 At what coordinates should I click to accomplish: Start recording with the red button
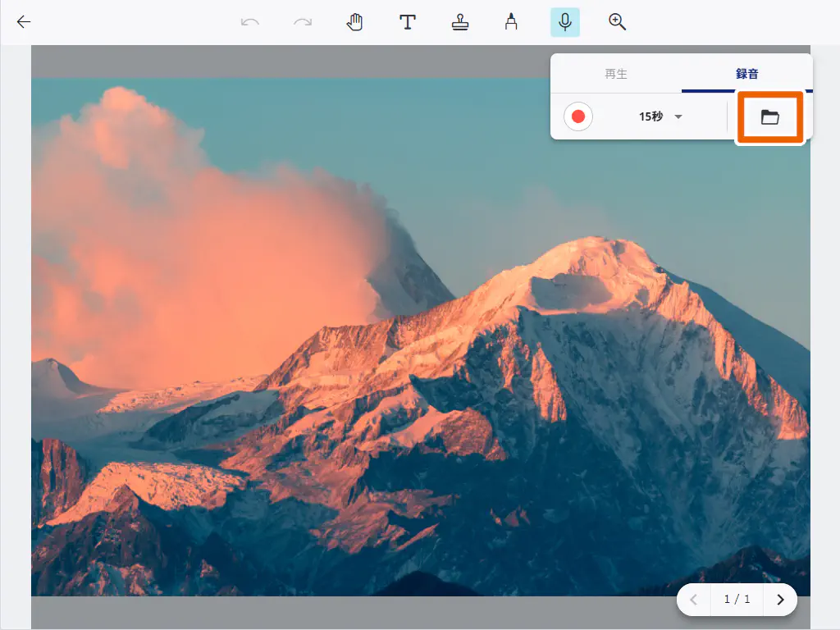point(578,117)
